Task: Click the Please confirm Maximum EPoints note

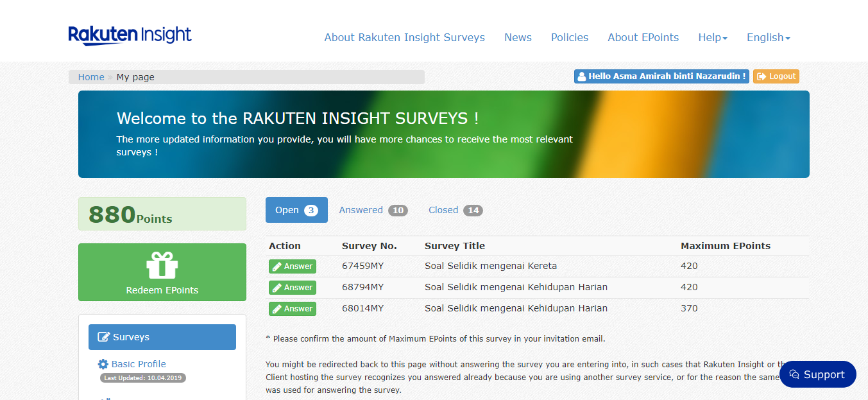Action: click(436, 338)
